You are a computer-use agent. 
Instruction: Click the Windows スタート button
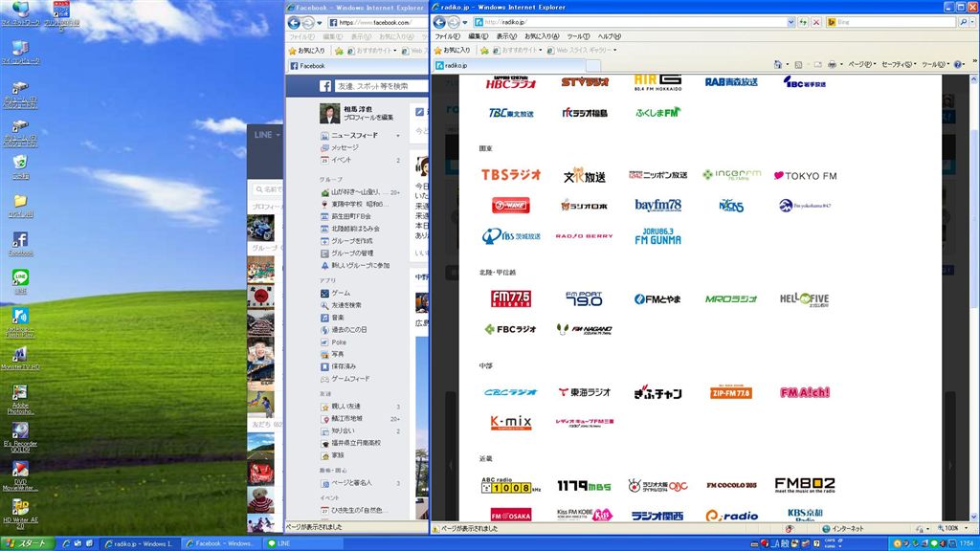point(27,543)
